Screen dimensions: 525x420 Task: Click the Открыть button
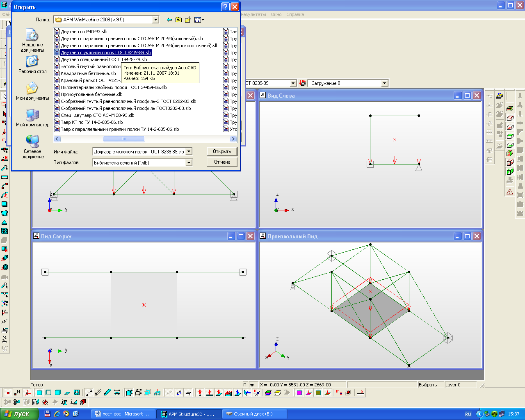[222, 151]
